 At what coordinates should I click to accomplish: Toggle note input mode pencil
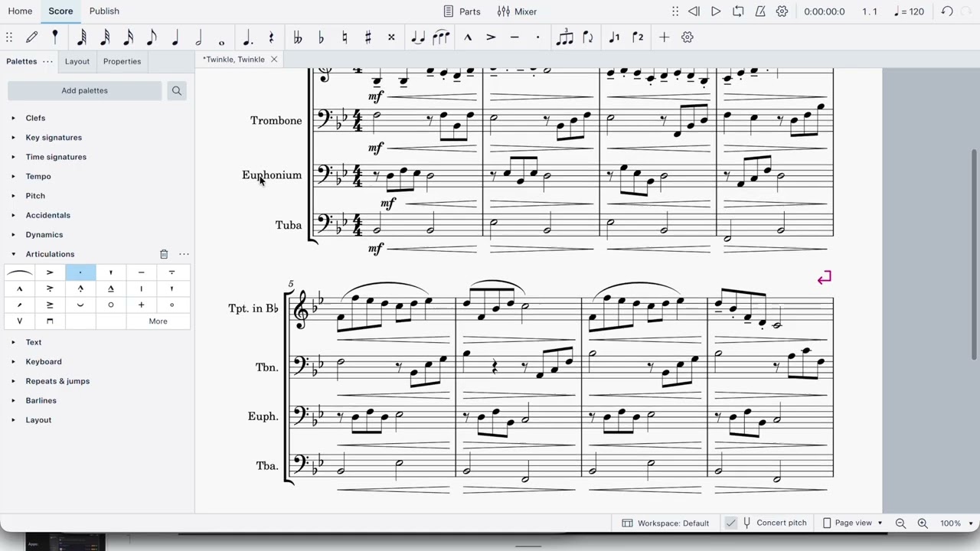point(32,37)
